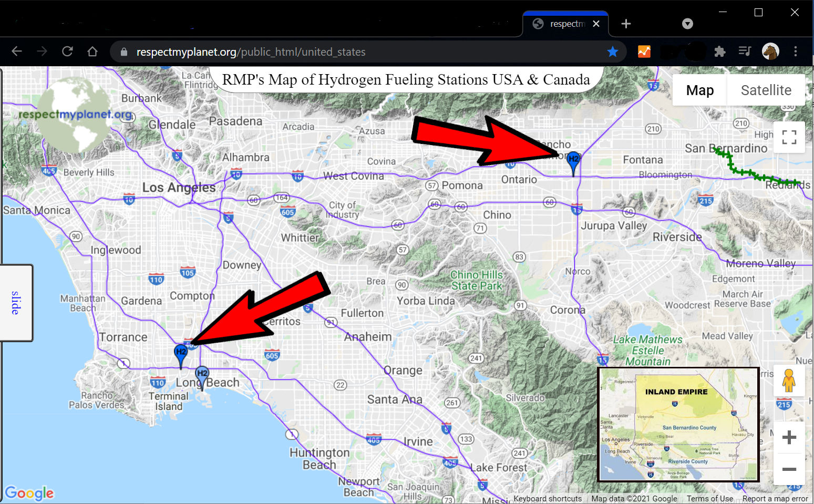Zoom in with the plus button
Screen dimensions: 814x504
point(789,437)
